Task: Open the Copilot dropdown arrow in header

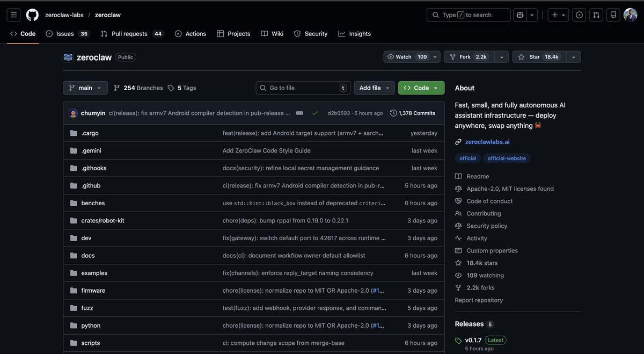Action: tap(532, 15)
